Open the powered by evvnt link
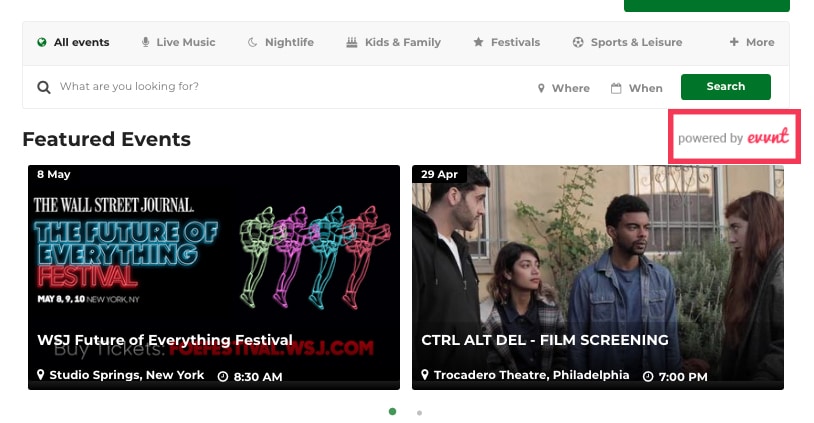 (733, 138)
